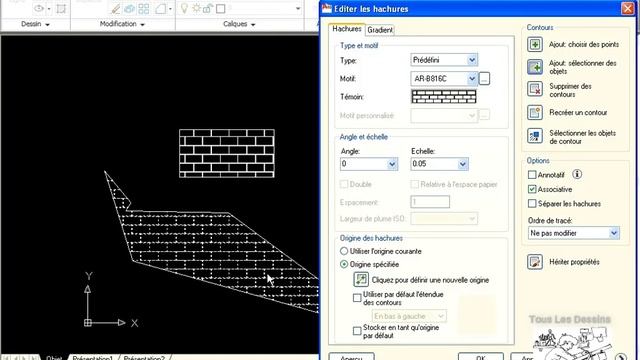The height and width of the screenshot is (360, 640).
Task: Select the Array tool in Modification panel
Action: pos(144,9)
